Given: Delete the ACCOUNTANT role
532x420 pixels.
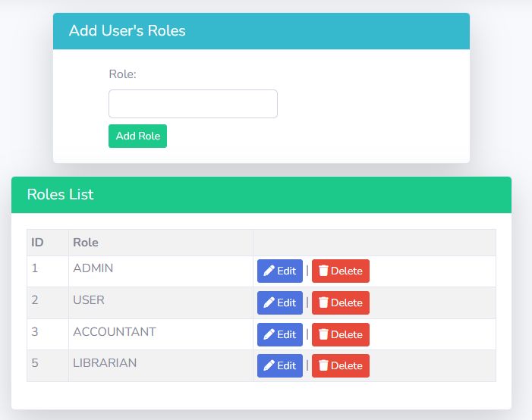Looking at the screenshot, I should coord(341,335).
